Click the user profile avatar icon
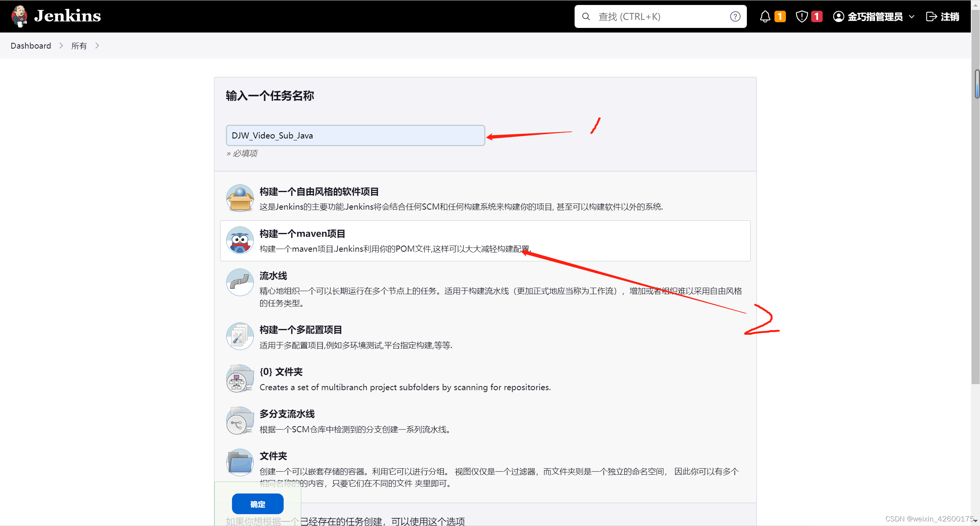This screenshot has width=980, height=526. pos(838,16)
